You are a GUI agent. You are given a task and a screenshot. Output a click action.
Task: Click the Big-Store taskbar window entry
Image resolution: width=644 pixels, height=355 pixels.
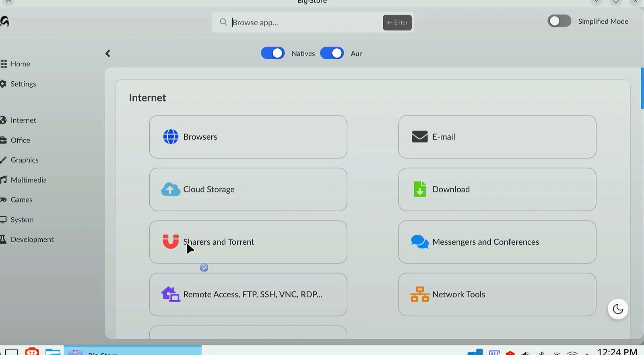coord(133,351)
